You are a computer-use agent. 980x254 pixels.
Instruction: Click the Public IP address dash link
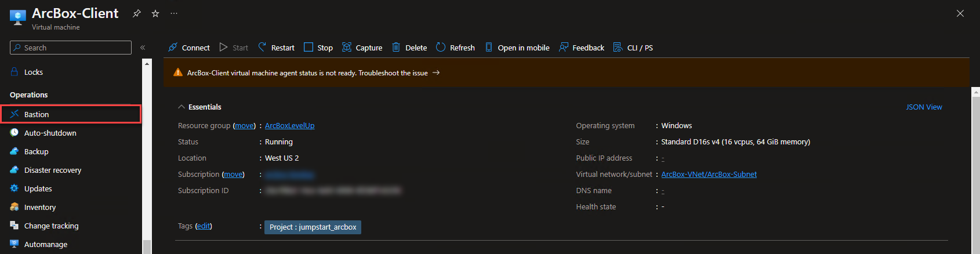pyautogui.click(x=663, y=158)
